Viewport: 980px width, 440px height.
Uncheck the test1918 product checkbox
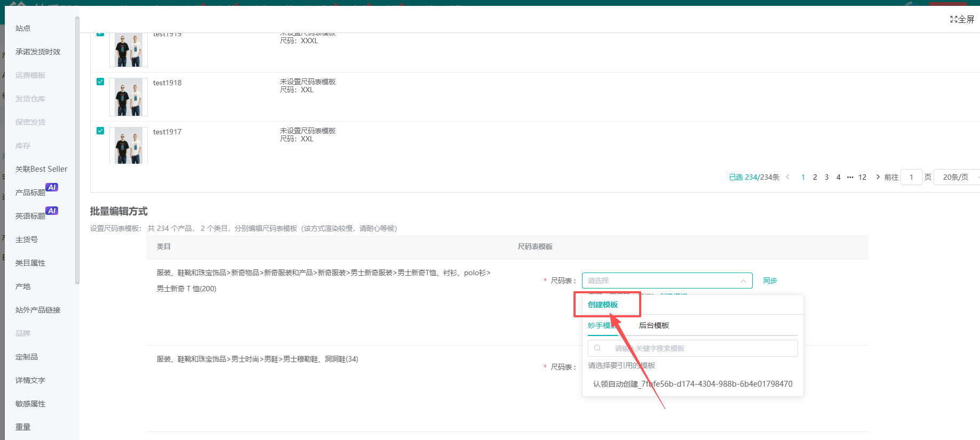[100, 82]
